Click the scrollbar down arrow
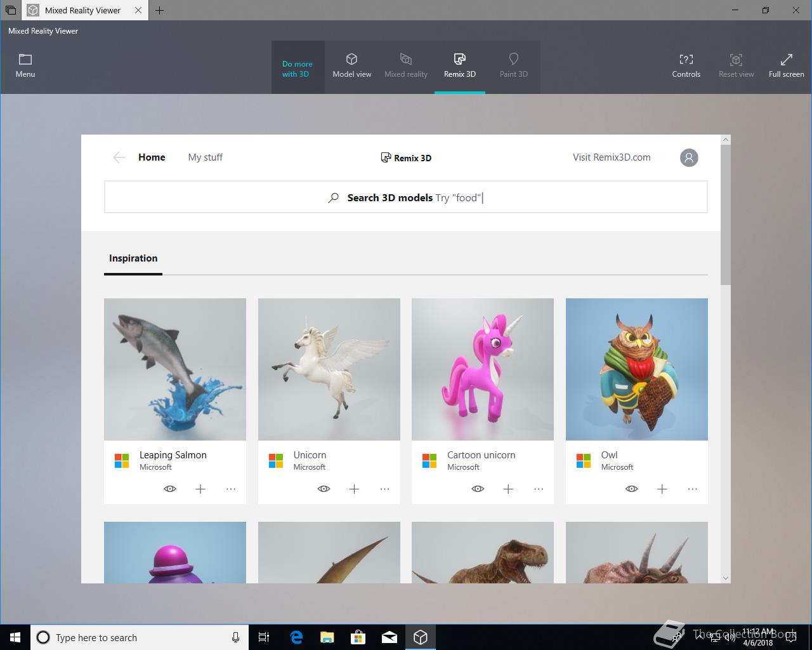Image resolution: width=812 pixels, height=650 pixels. coord(726,578)
